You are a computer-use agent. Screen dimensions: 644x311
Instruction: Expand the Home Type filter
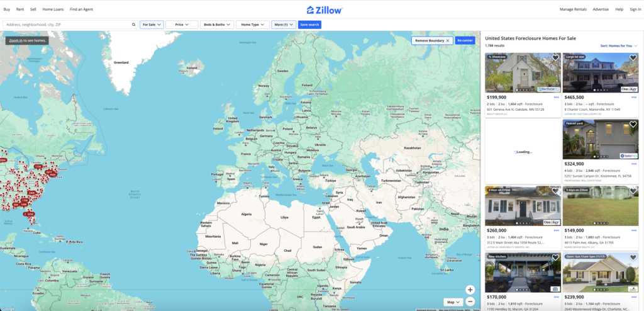[x=253, y=25]
